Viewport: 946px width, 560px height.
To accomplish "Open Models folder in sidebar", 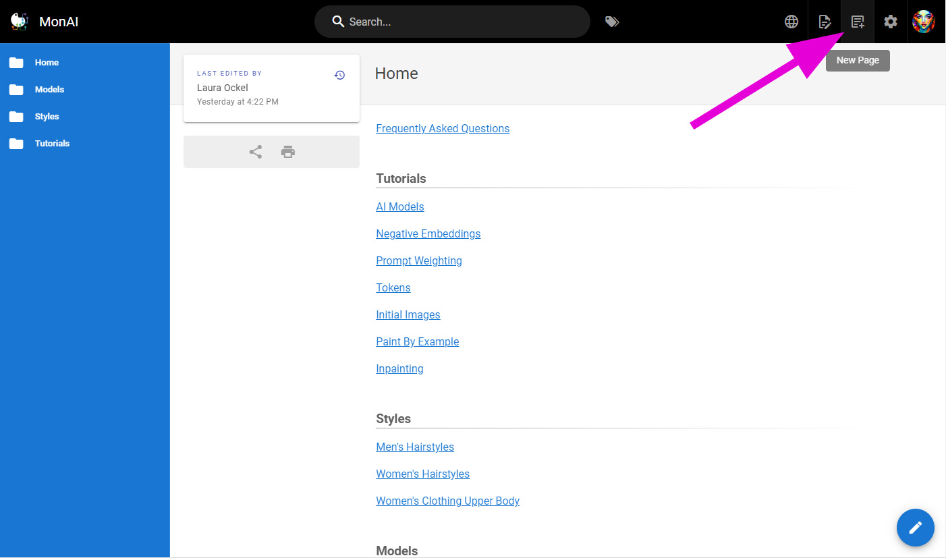I will (49, 90).
